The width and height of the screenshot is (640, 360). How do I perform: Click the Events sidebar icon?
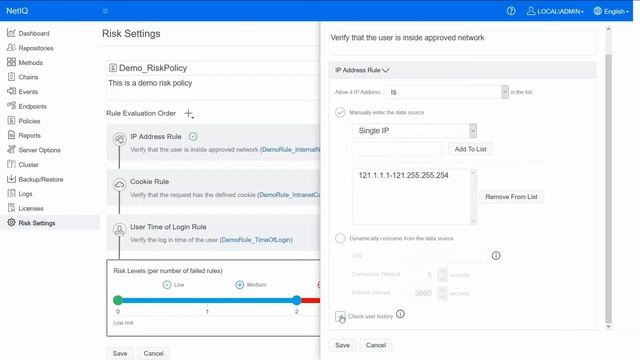point(11,91)
